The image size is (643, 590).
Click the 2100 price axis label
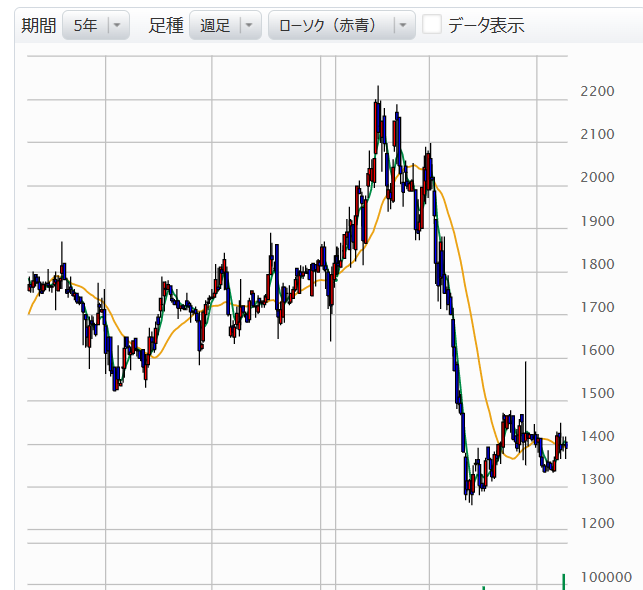597,134
